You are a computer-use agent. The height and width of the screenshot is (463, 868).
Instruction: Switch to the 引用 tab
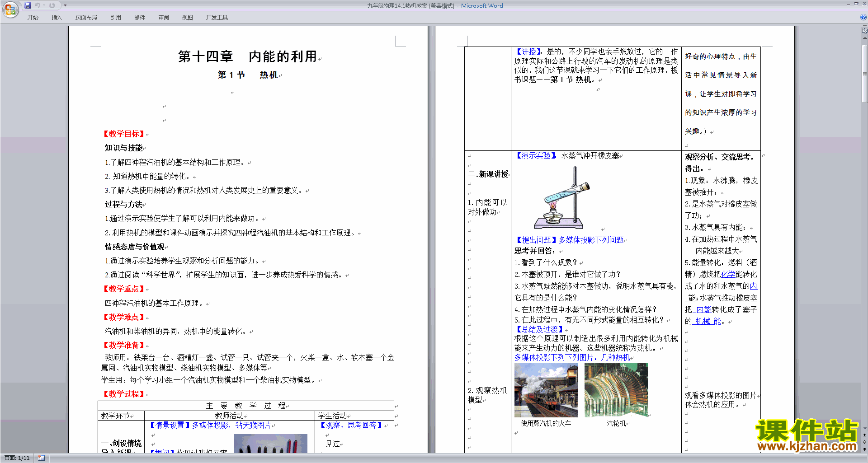pyautogui.click(x=116, y=18)
